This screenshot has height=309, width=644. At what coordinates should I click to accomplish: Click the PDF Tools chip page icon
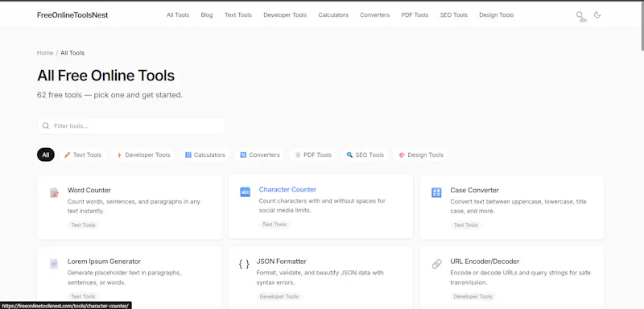298,155
